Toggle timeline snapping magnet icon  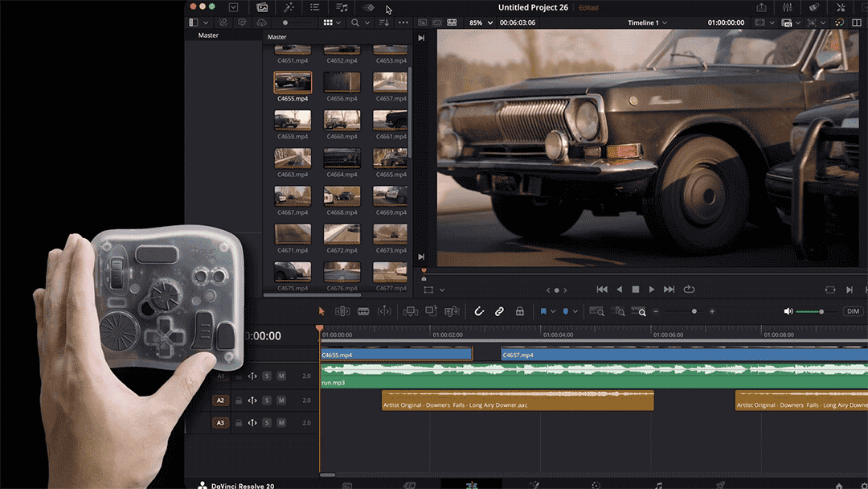478,311
